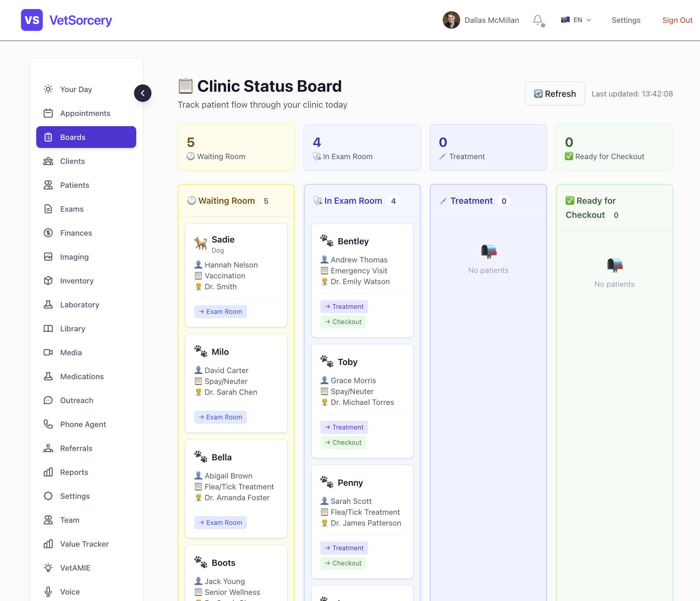Click the Refresh button
Viewport: 700px width, 601px height.
[555, 94]
